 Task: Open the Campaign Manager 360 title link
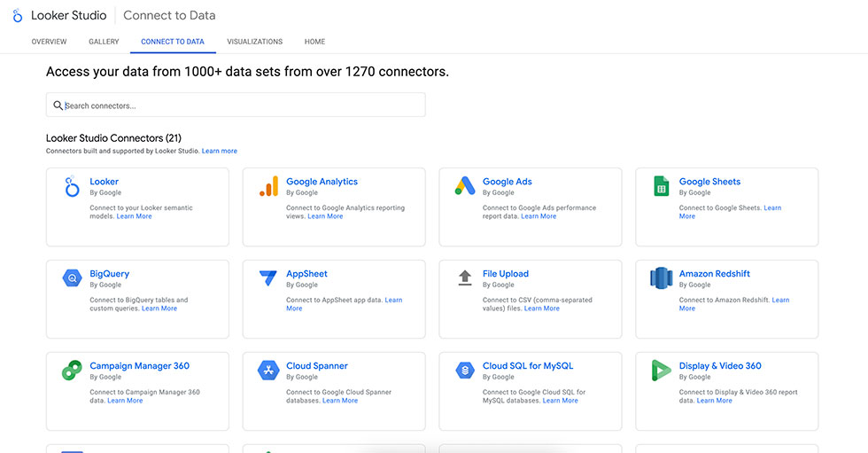tap(140, 366)
